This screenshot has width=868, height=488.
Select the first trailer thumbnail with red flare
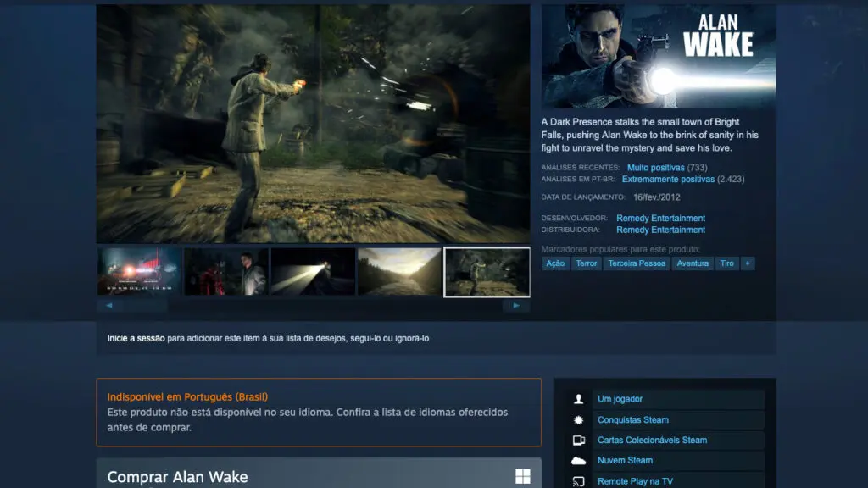[139, 272]
